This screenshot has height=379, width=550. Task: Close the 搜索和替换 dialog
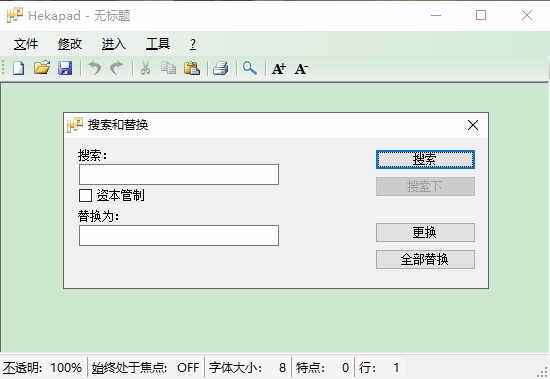473,125
